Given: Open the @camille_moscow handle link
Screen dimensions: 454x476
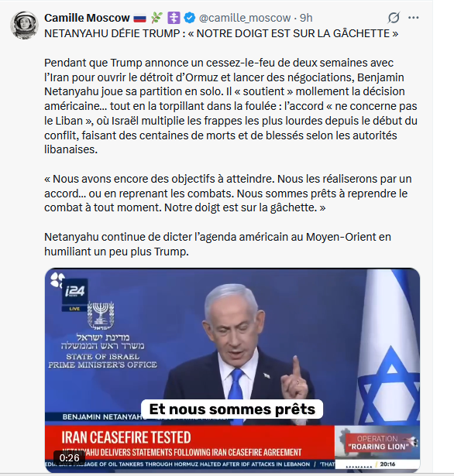Looking at the screenshot, I should pos(245,18).
